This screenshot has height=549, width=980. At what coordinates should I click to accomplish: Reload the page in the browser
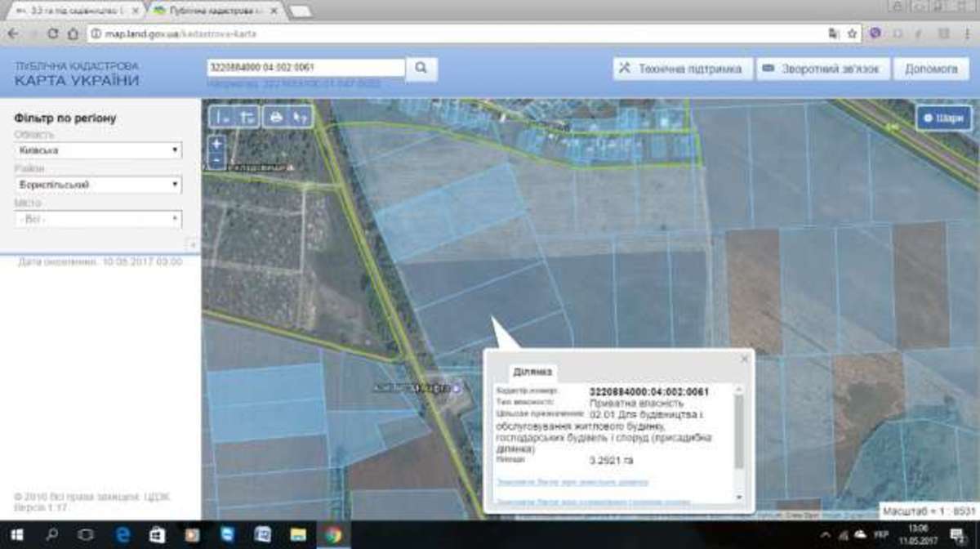[x=53, y=34]
